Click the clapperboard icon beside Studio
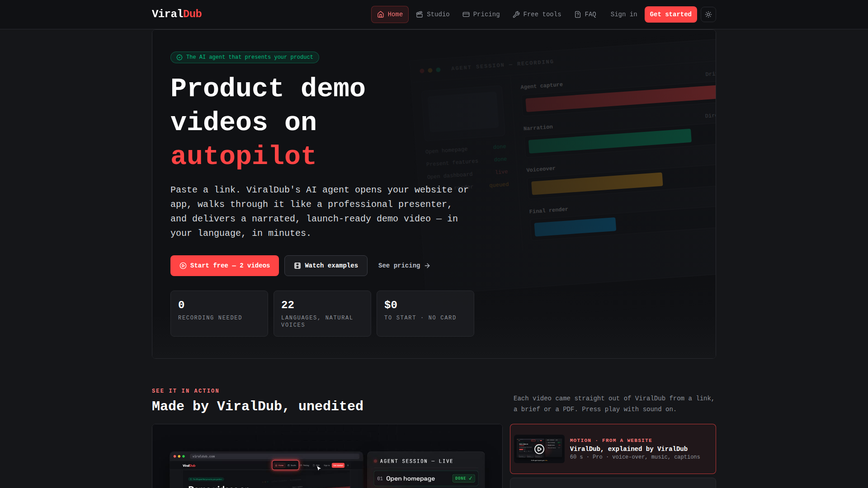This screenshot has height=488, width=868. coord(420,14)
